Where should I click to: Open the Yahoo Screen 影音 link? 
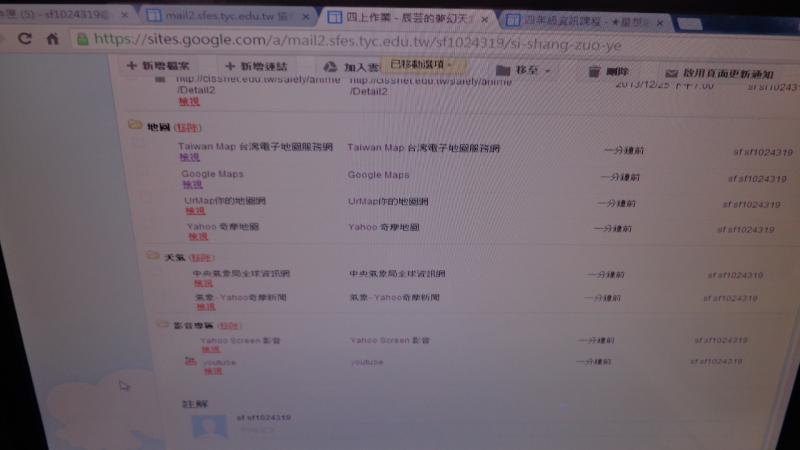240,340
